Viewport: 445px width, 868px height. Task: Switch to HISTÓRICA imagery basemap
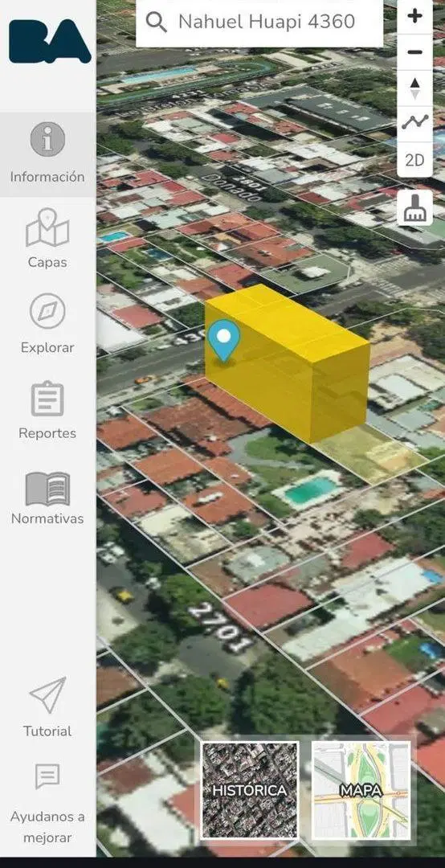click(x=250, y=791)
